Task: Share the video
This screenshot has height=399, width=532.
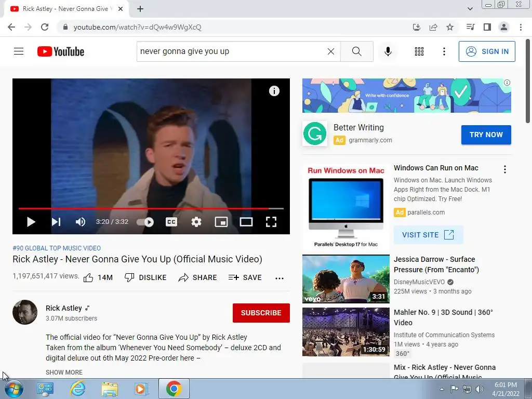Action: point(197,277)
